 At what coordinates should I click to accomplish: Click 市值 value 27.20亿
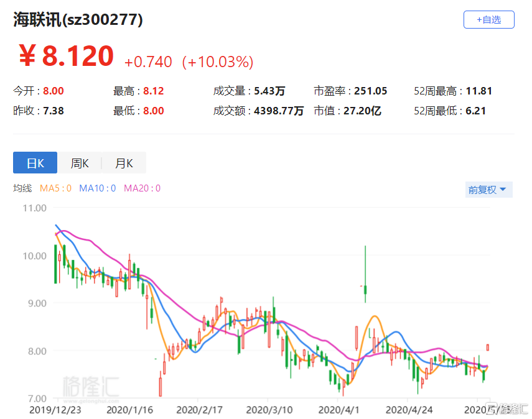click(x=362, y=111)
